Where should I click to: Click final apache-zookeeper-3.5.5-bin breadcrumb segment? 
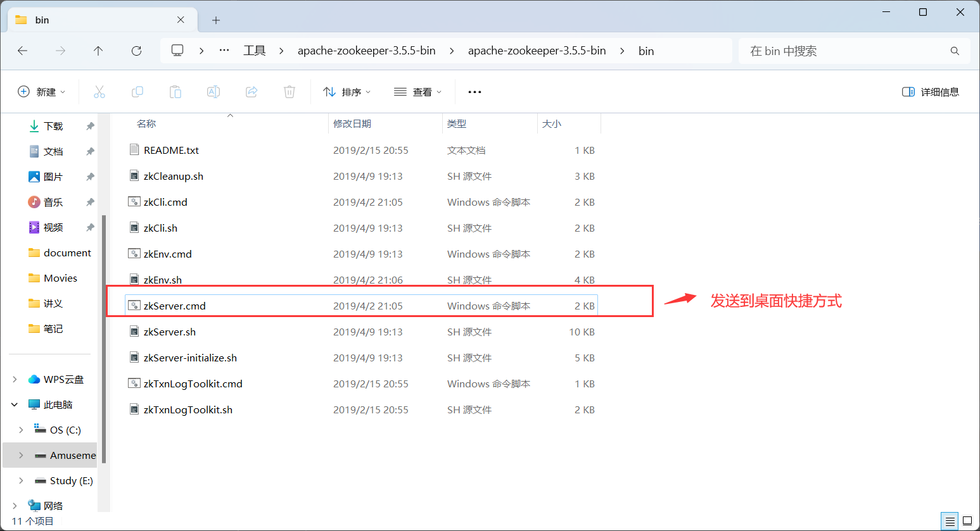coord(537,51)
